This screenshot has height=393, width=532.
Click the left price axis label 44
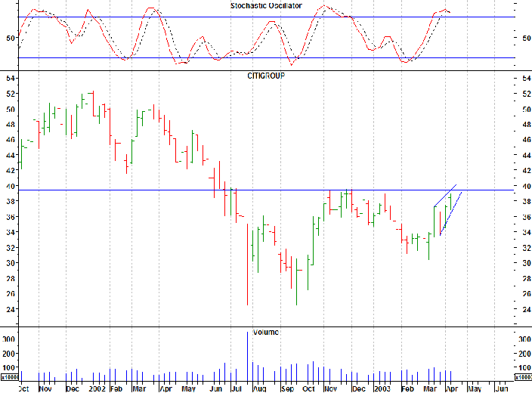[x=11, y=155]
